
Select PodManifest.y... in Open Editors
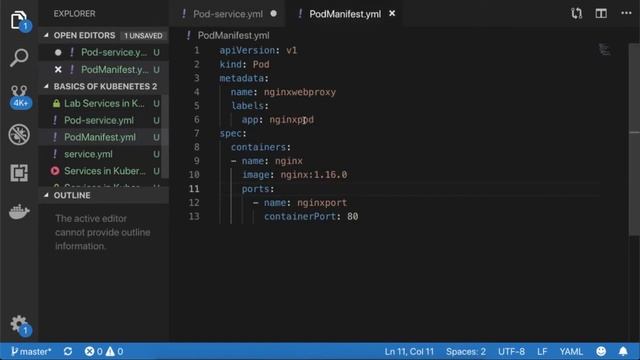[x=114, y=69]
